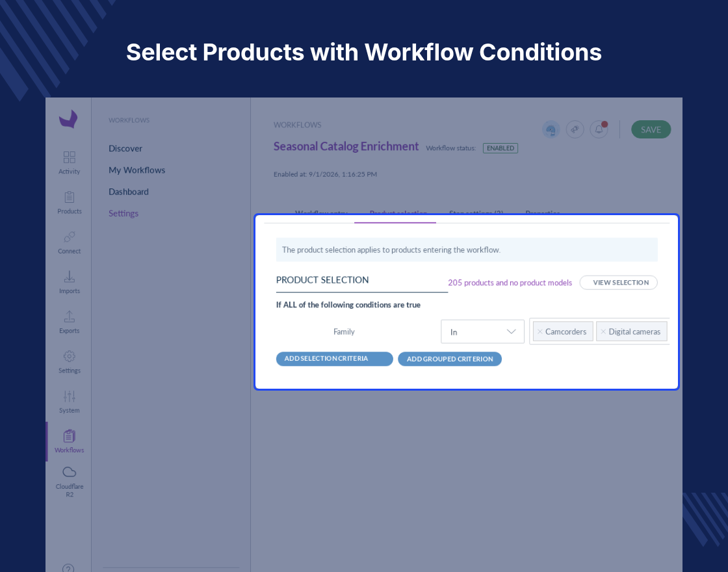728x572 pixels.
Task: Click the megaphone announcements icon
Action: (x=575, y=129)
